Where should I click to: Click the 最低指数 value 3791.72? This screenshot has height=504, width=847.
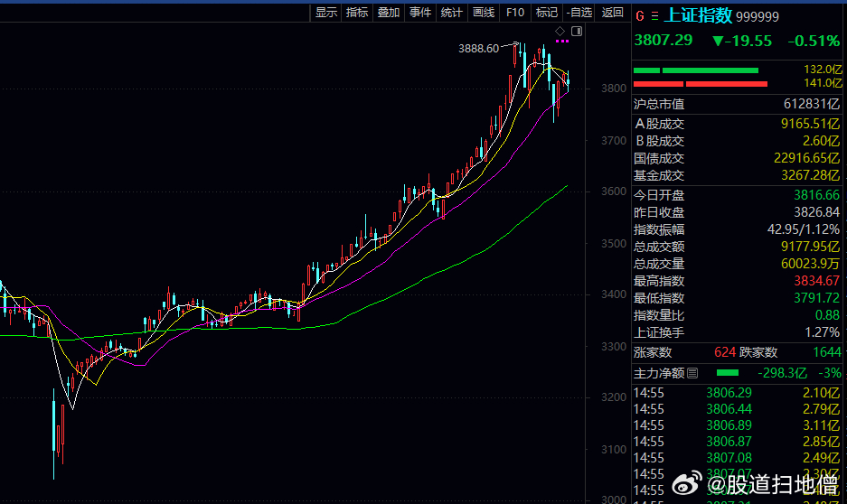tap(817, 298)
